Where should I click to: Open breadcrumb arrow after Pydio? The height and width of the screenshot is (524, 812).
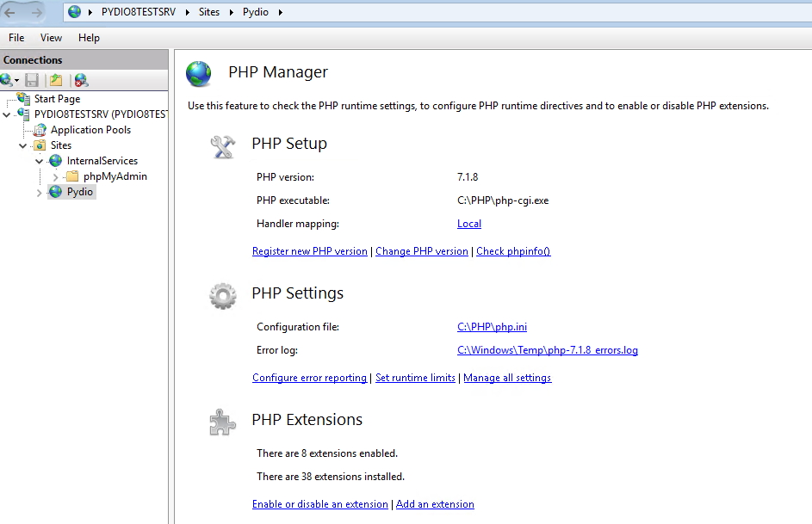click(280, 12)
